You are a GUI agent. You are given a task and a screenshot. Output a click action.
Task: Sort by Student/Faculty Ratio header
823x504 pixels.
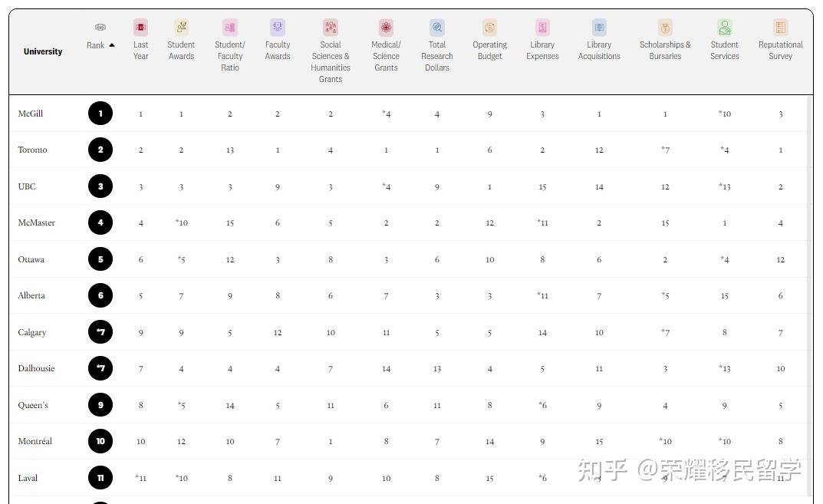[230, 56]
